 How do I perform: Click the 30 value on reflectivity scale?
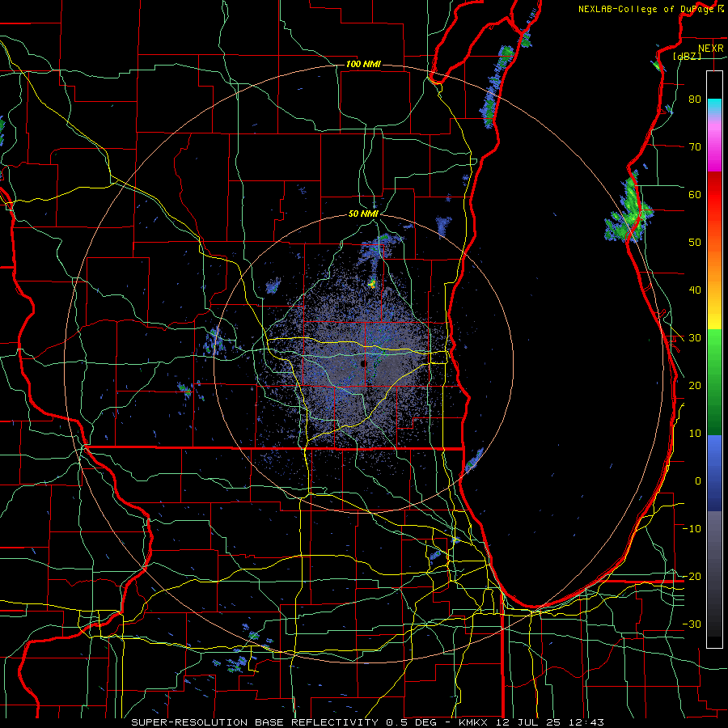[x=695, y=338]
